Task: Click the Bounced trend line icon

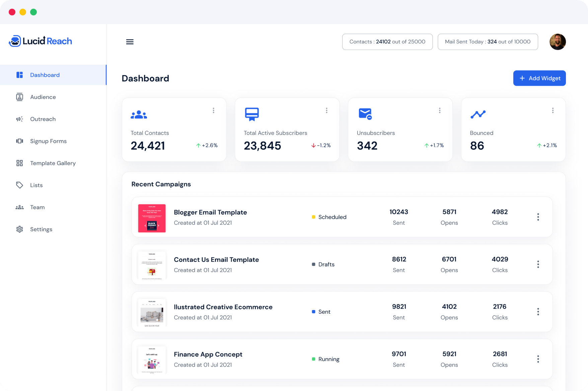Action: pos(478,114)
